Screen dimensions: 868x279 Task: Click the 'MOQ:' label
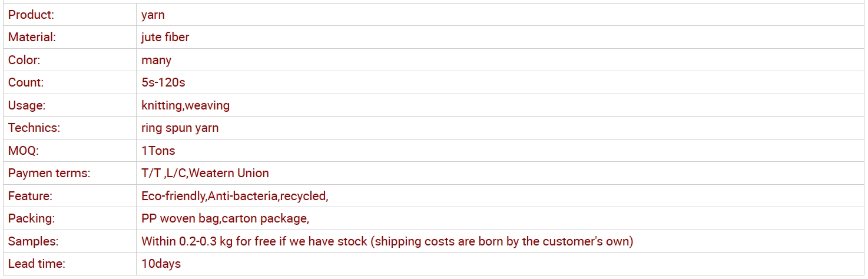point(24,151)
